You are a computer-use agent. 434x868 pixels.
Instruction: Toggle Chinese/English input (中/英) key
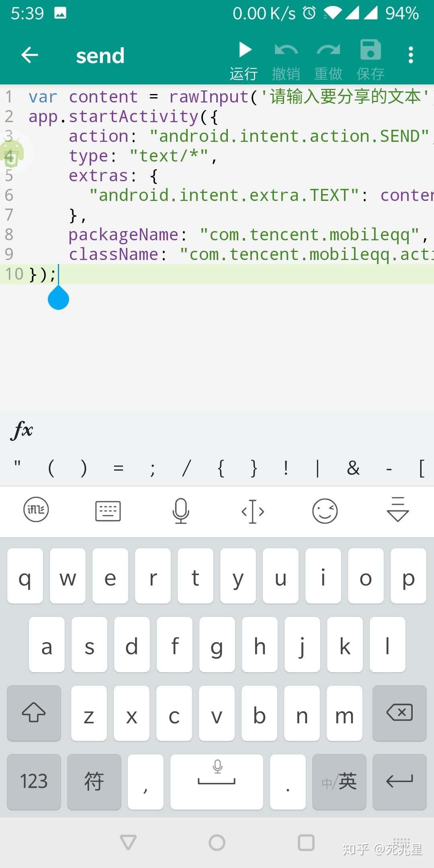pos(339,782)
